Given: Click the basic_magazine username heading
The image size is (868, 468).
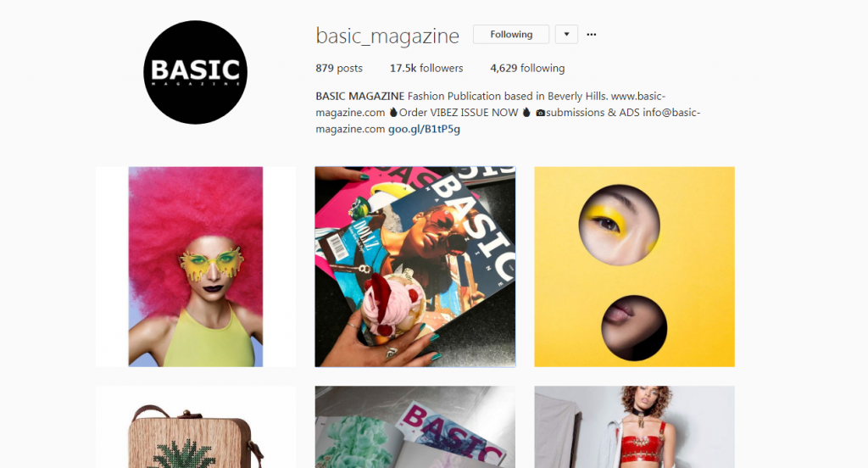Looking at the screenshot, I should (387, 36).
